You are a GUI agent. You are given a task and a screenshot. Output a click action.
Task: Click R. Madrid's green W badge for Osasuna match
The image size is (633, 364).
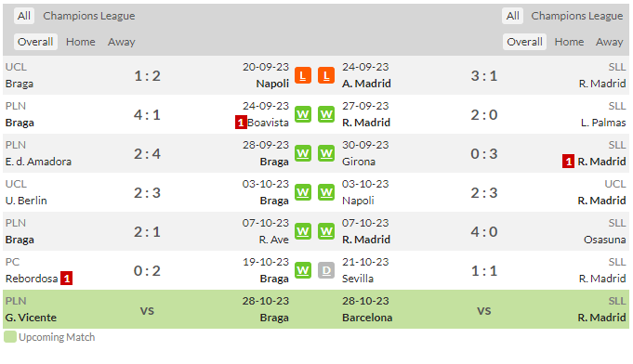pyautogui.click(x=326, y=231)
